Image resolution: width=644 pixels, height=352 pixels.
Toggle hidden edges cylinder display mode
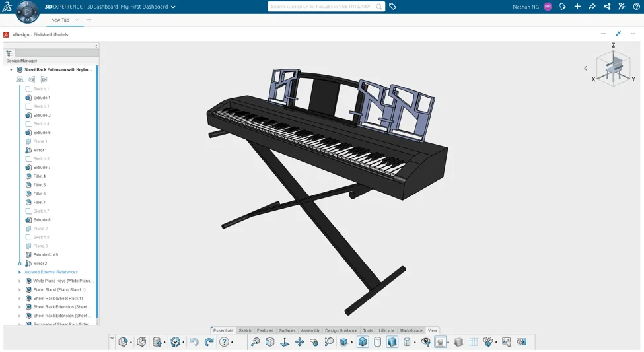pyautogui.click(x=407, y=341)
